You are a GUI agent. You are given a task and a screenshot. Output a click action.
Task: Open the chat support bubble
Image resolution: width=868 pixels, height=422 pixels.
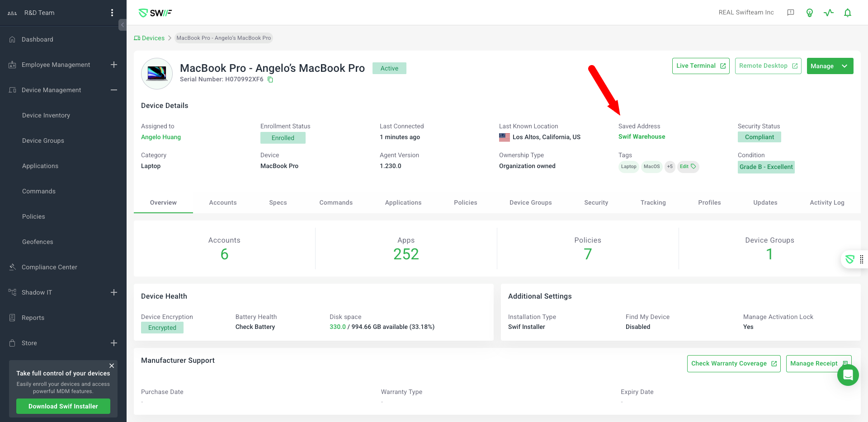pyautogui.click(x=848, y=375)
